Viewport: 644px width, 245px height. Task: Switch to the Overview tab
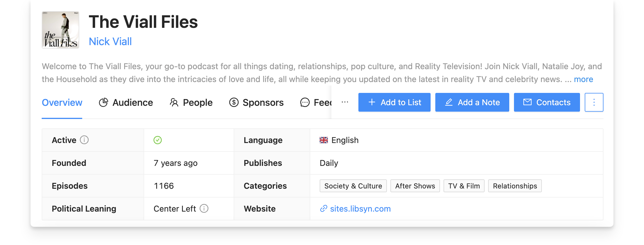tap(62, 103)
